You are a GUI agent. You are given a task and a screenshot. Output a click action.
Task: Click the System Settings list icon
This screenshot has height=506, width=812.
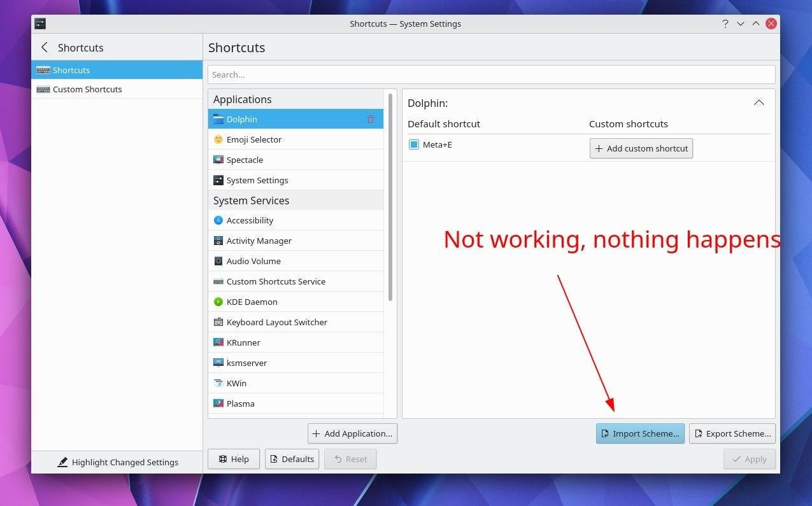(218, 180)
